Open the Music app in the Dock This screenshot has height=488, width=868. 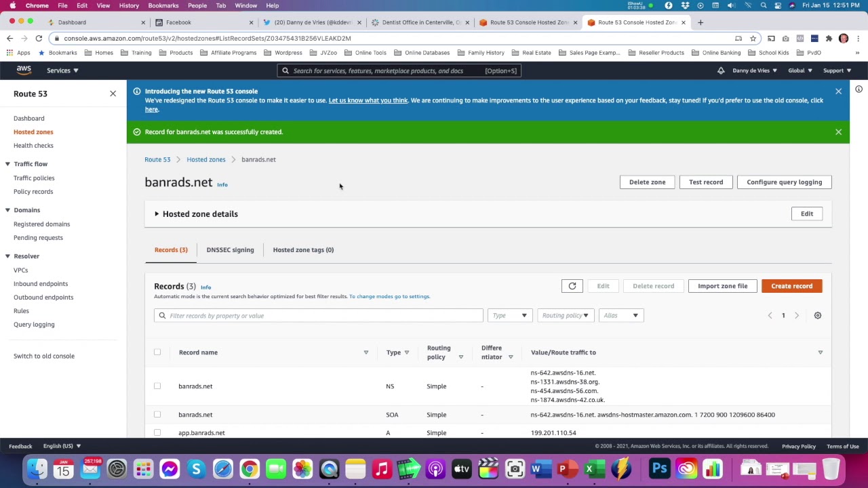pos(382,468)
